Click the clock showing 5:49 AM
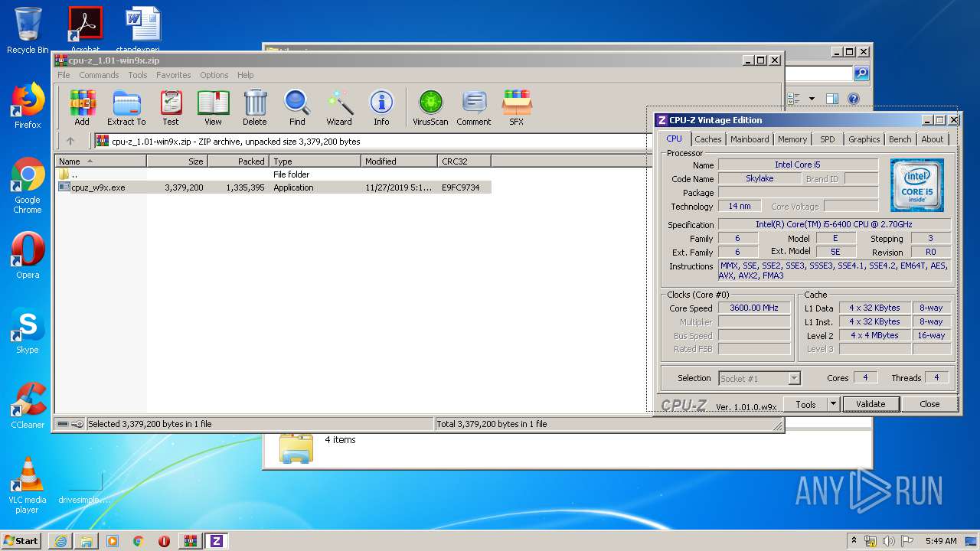 pyautogui.click(x=941, y=541)
